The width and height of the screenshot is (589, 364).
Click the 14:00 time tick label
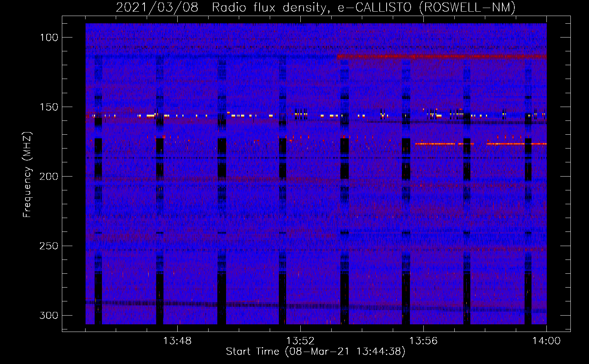point(546,341)
